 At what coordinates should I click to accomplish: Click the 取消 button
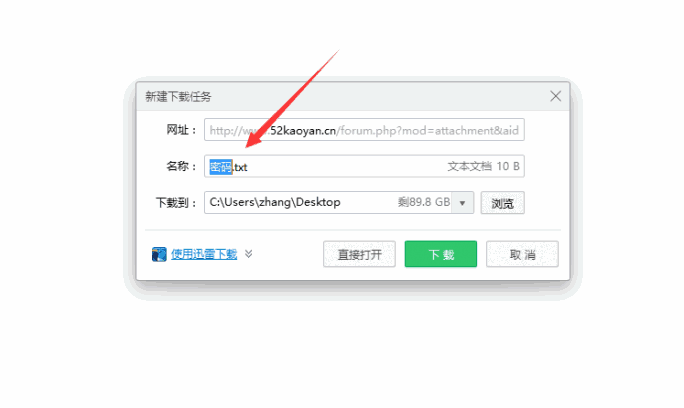point(522,254)
